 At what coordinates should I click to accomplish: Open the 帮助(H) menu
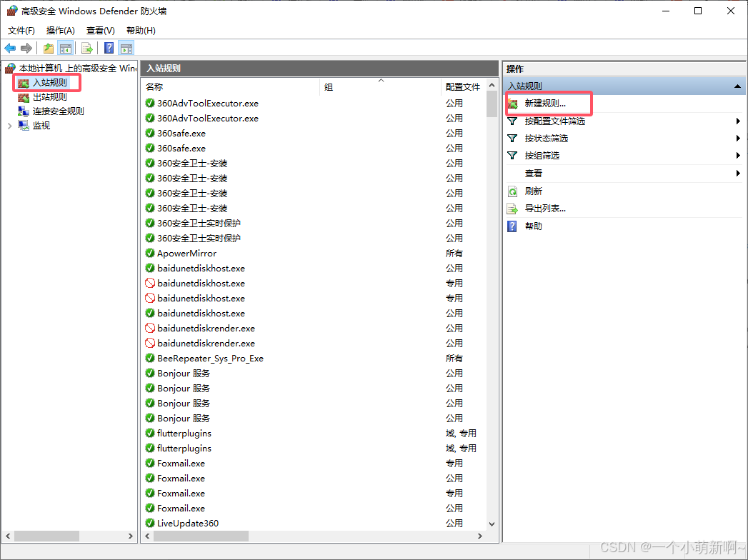141,31
